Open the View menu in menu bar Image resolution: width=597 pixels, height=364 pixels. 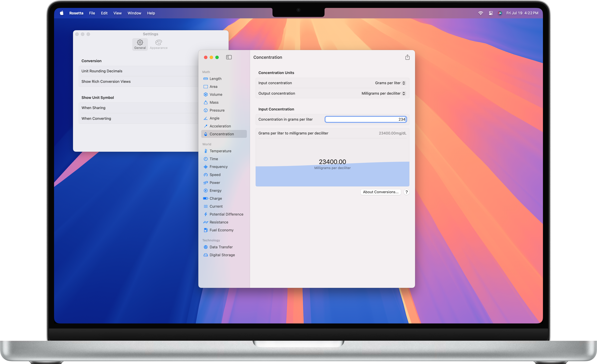tap(117, 13)
